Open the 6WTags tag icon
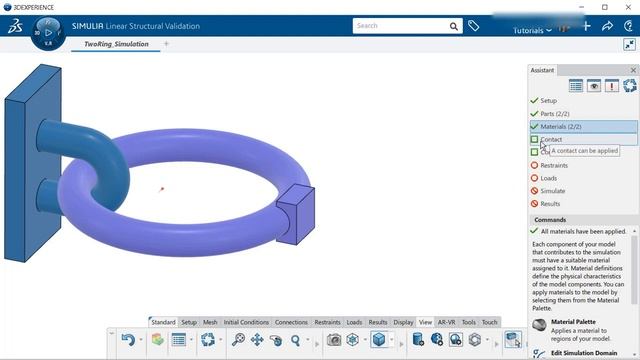The height and width of the screenshot is (360, 640). tap(473, 26)
